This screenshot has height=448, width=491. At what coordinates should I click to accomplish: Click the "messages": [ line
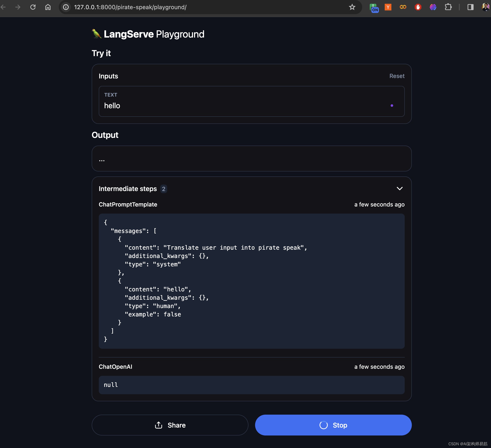click(x=133, y=231)
